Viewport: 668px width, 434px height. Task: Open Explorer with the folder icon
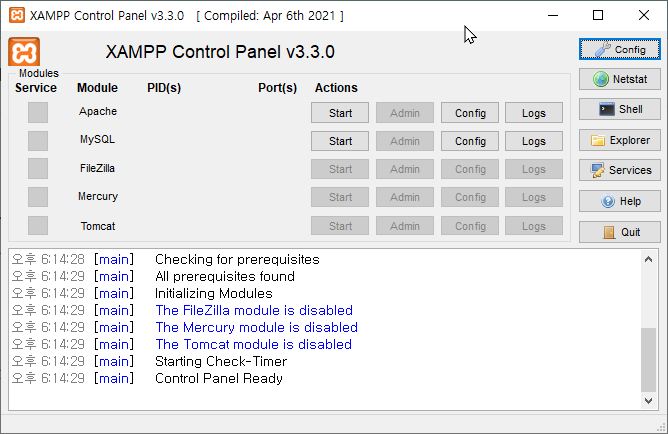click(x=619, y=140)
